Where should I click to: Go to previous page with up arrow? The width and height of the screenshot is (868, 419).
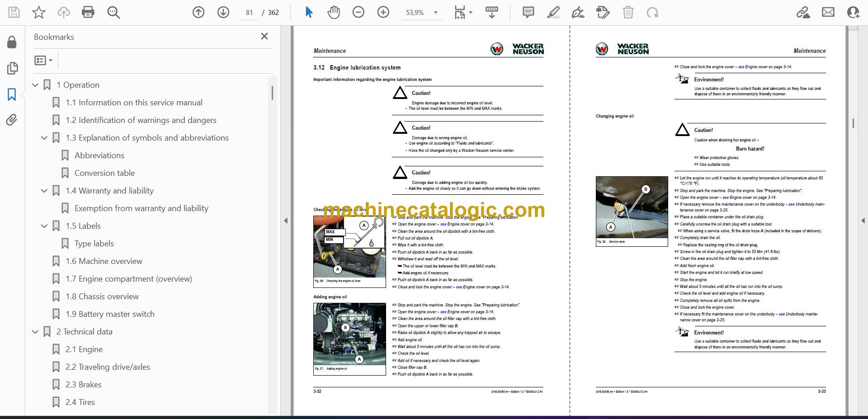pyautogui.click(x=198, y=12)
